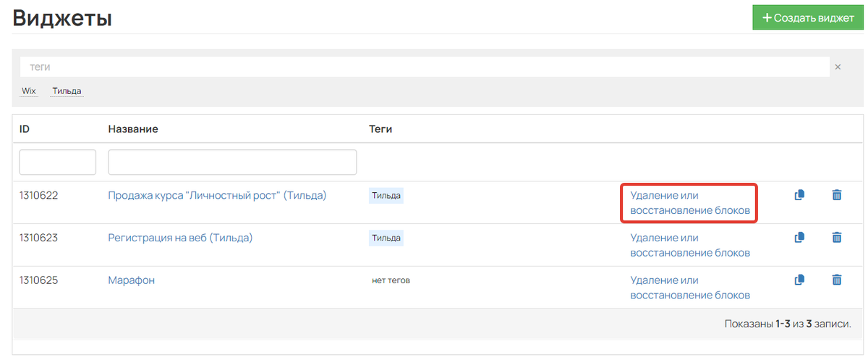Click the Тильда tag in row 1310623
This screenshot has height=362, width=868.
coord(386,237)
